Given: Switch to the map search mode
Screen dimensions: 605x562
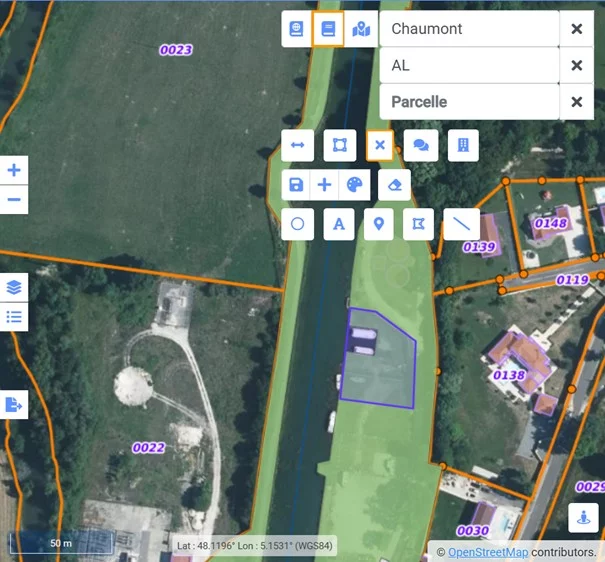Looking at the screenshot, I should point(360,29).
